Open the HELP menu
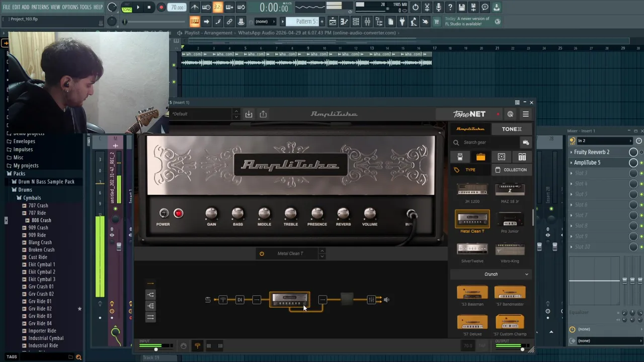 [98, 7]
